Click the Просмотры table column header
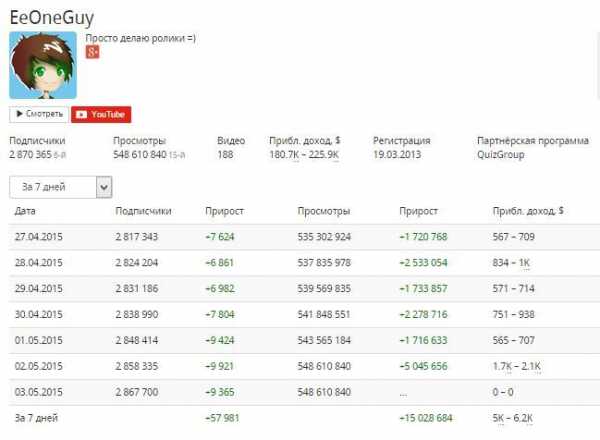Image resolution: width=600 pixels, height=440 pixels. (x=324, y=211)
